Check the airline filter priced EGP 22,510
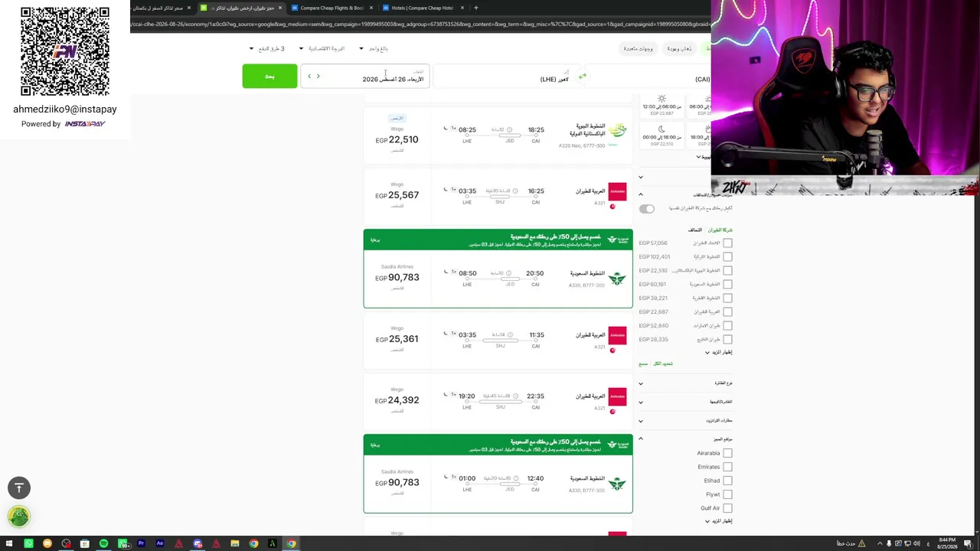Screen dimensions: 980x551 coord(727,271)
